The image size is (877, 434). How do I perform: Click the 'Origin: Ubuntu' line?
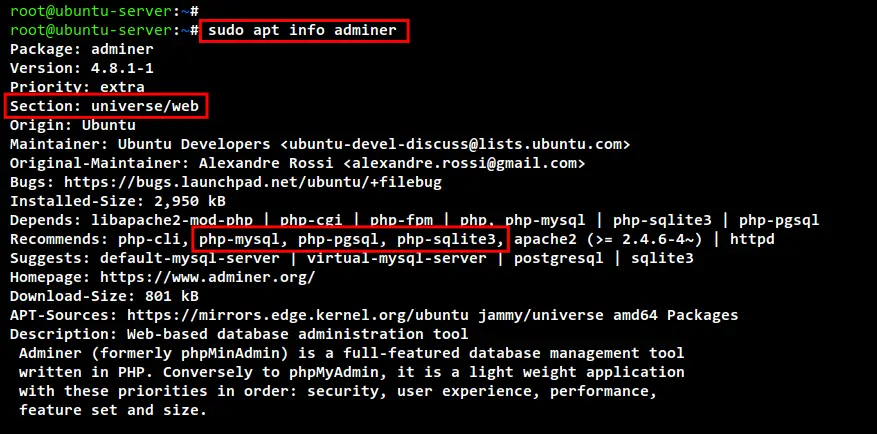(x=73, y=125)
